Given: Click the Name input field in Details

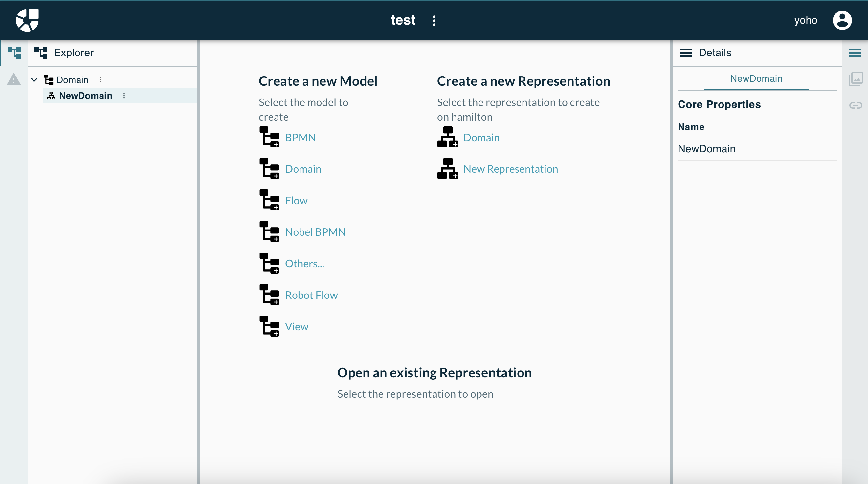Looking at the screenshot, I should (757, 148).
